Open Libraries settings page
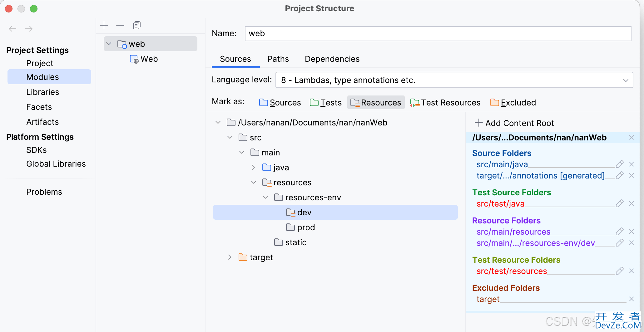Screen dimensions: 644x332 43,92
